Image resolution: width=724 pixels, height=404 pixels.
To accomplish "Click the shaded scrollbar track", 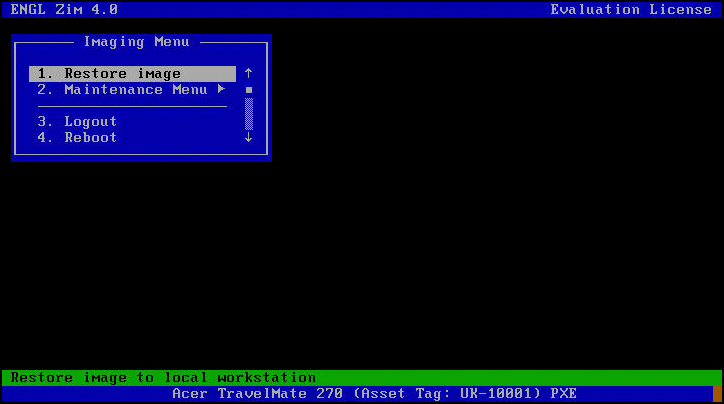I will (249, 114).
